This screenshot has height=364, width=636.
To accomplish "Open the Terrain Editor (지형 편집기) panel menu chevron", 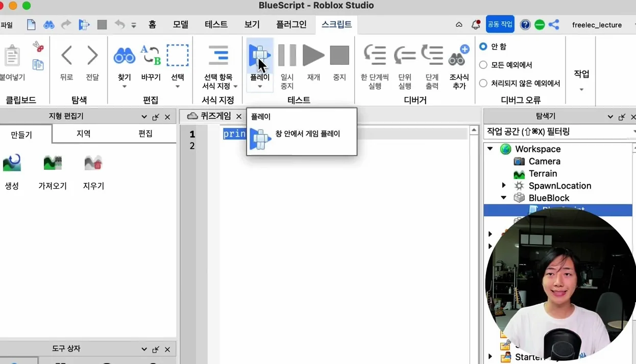I will pyautogui.click(x=144, y=117).
